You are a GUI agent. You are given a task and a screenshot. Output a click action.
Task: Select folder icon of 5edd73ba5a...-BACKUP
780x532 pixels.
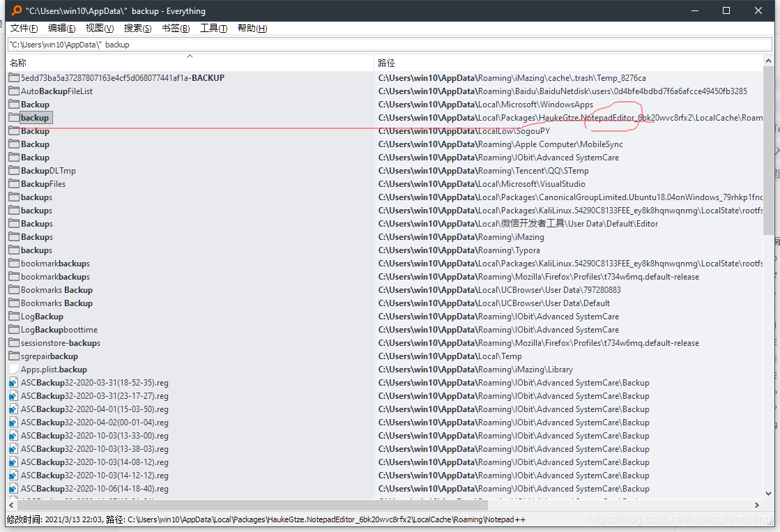[14, 77]
